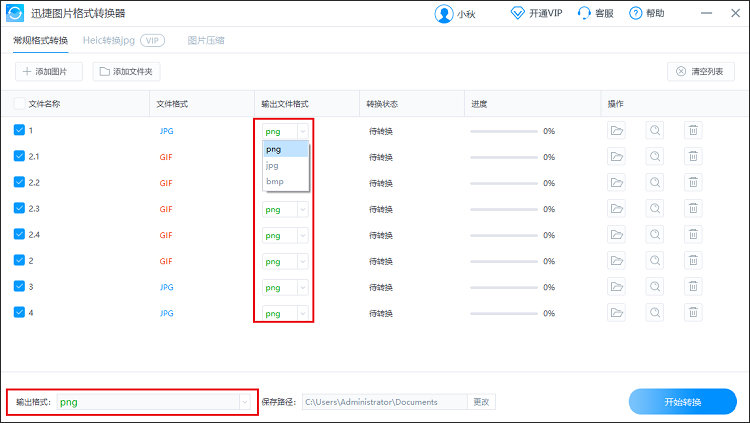Click the app logo icon
750x423 pixels.
click(15, 13)
